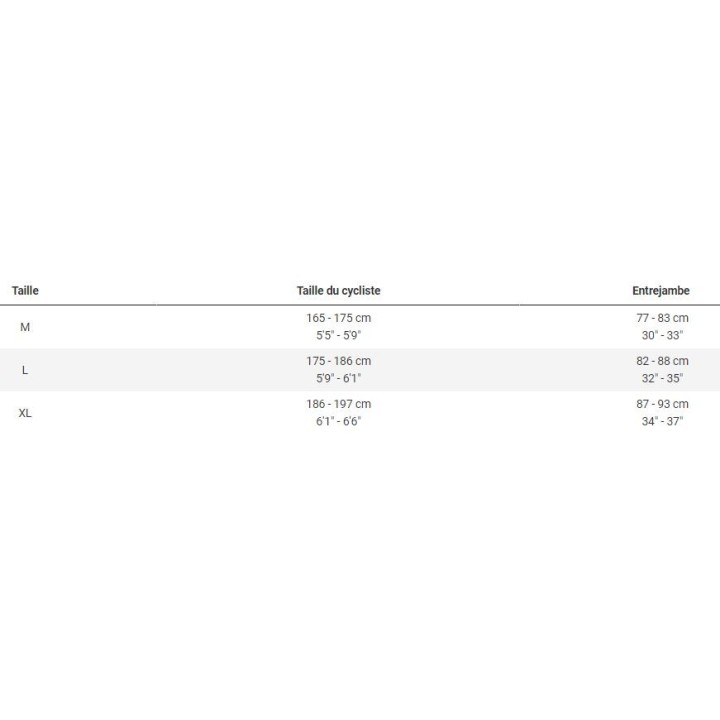Click the 82 - 88 cm inseam
The height and width of the screenshot is (720, 720).
[662, 361]
